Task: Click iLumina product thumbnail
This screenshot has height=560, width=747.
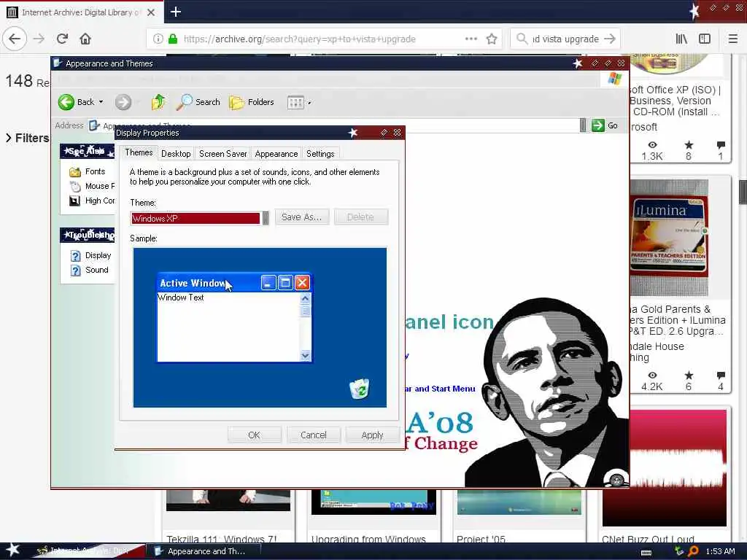Action: point(669,237)
